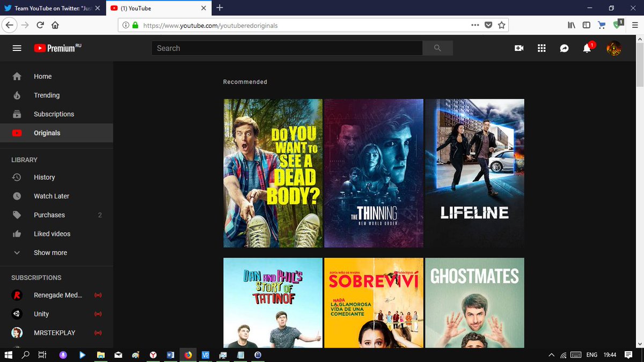Open the hamburger guide menu next to YouTube logo
This screenshot has width=644, height=362.
(17, 48)
